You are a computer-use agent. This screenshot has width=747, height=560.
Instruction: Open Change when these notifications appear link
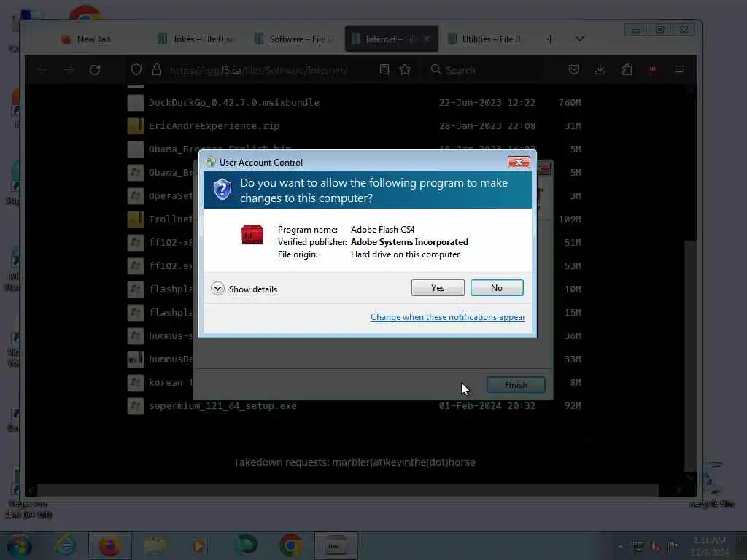pyautogui.click(x=448, y=317)
